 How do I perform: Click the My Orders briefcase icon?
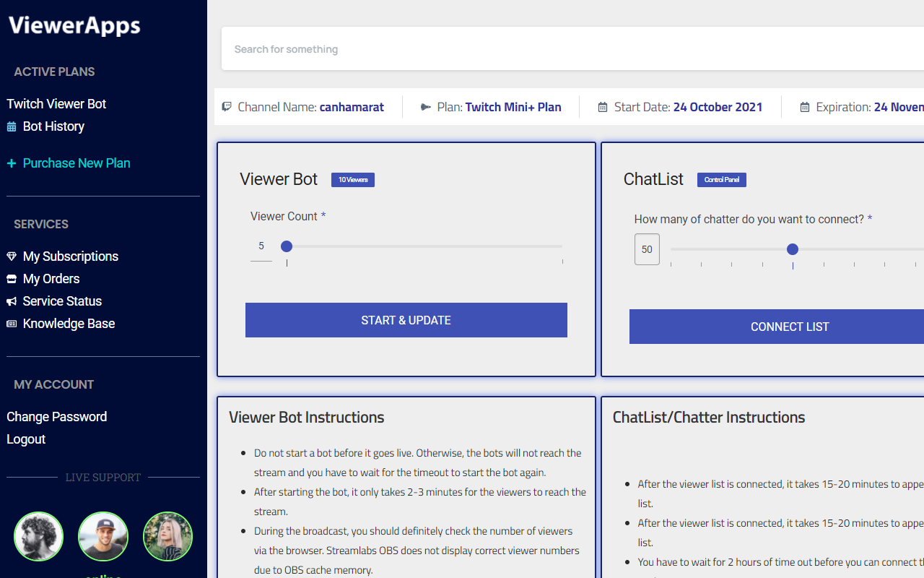pos(11,278)
